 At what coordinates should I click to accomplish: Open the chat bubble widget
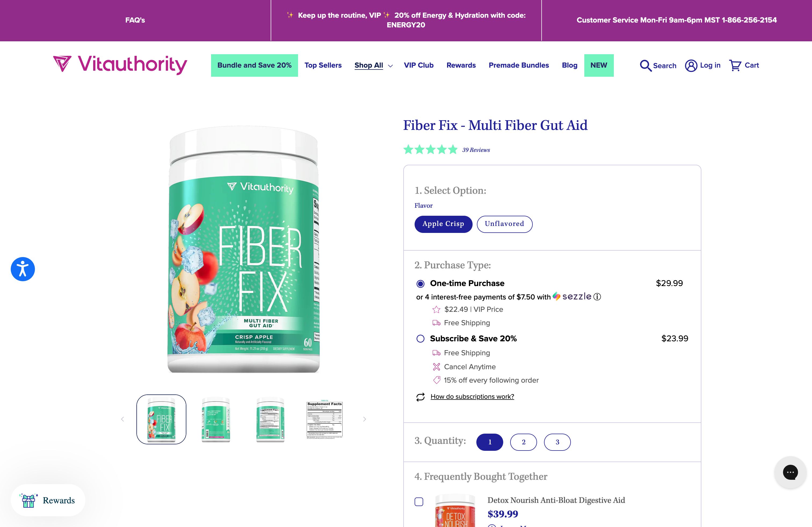pyautogui.click(x=790, y=473)
